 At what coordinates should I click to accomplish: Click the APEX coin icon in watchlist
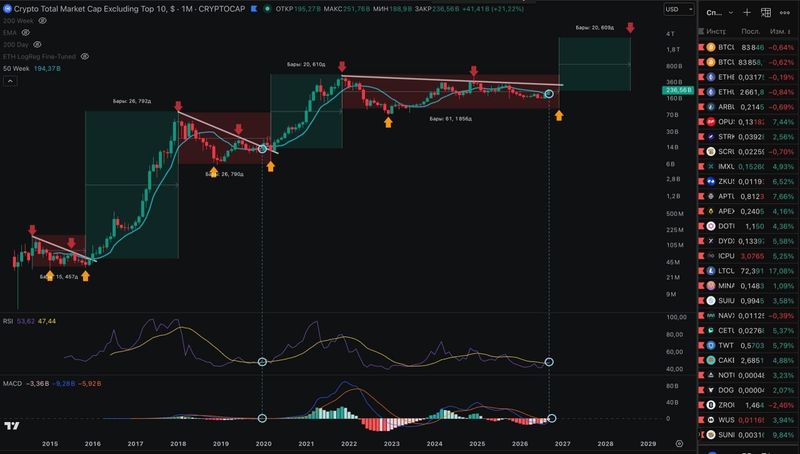coord(711,211)
